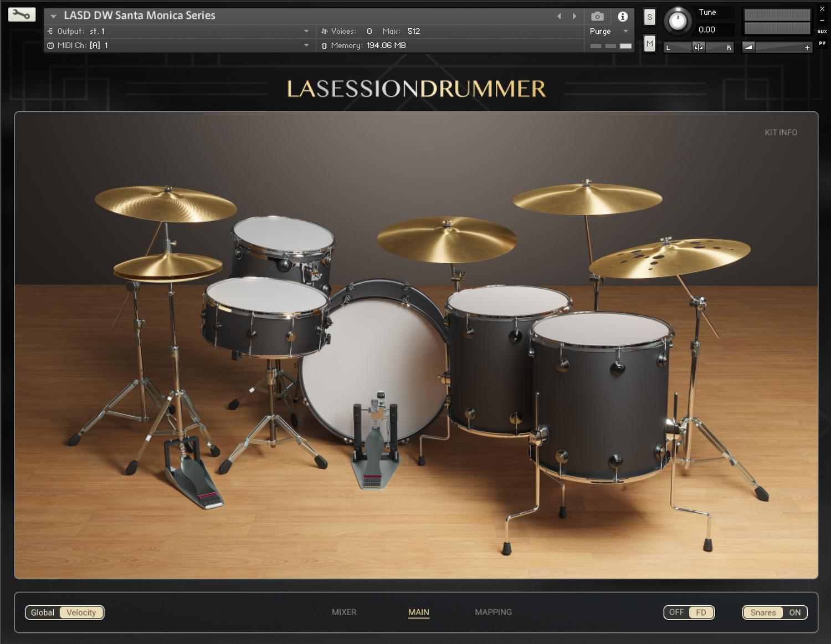Open instrument edit mode with wrench icon
This screenshot has width=831, height=644.
coord(22,15)
